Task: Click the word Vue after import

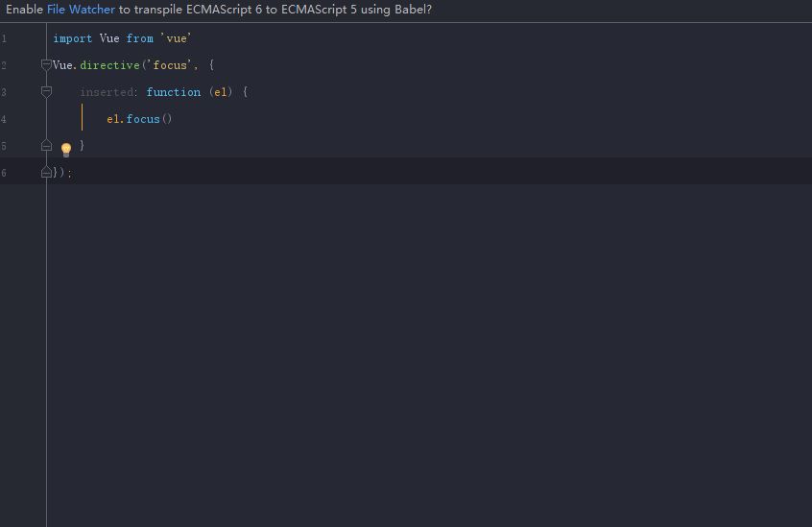Action: click(109, 38)
